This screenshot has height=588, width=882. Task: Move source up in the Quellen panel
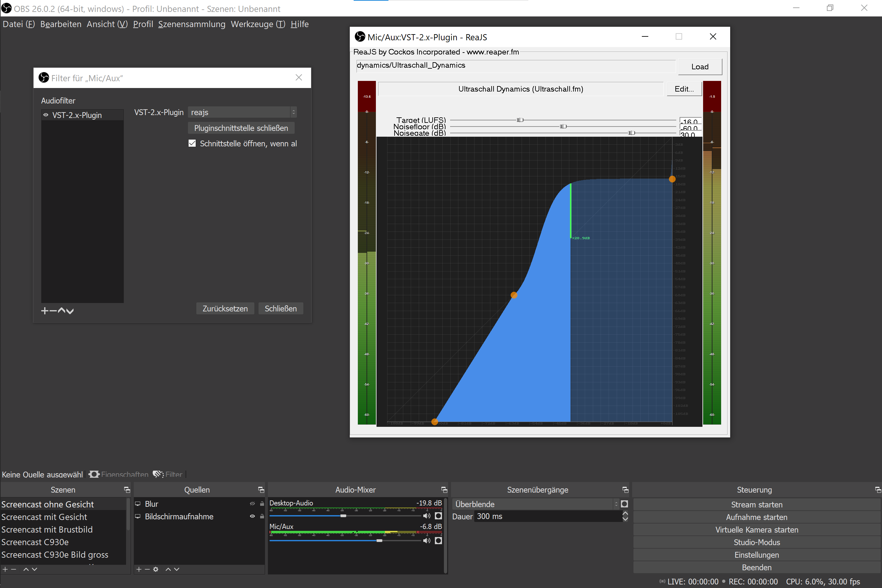point(168,569)
